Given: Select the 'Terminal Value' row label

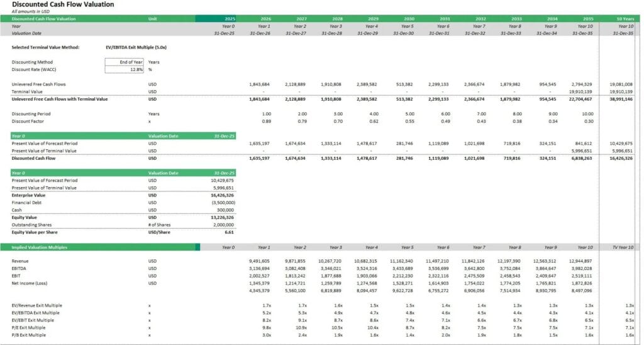Looking at the screenshot, I should tap(26, 92).
